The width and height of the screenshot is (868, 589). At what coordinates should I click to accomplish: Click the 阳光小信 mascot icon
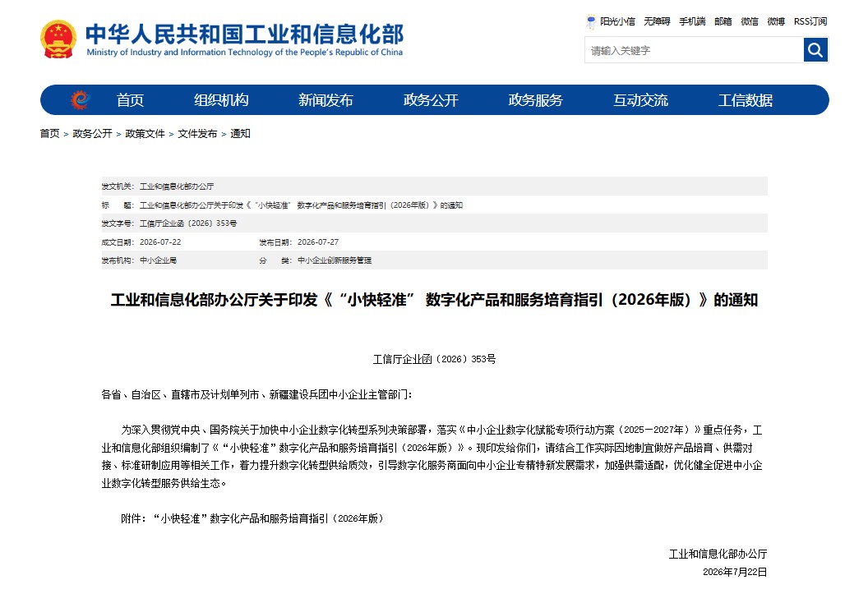[x=591, y=21]
